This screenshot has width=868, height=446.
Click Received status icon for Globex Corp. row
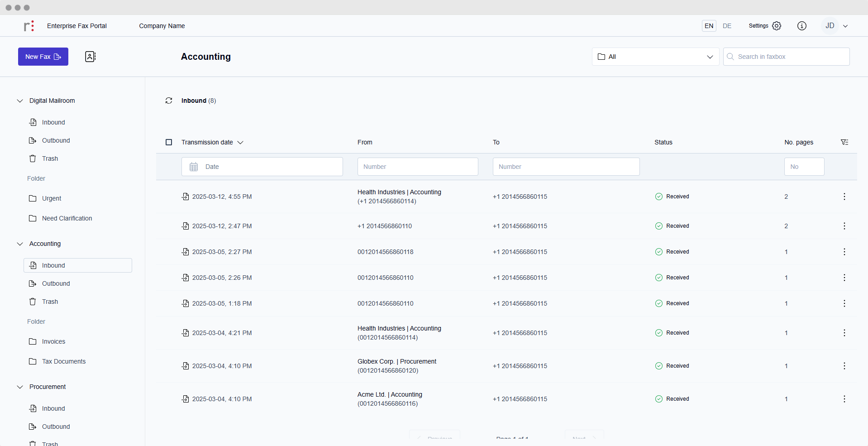tap(659, 366)
